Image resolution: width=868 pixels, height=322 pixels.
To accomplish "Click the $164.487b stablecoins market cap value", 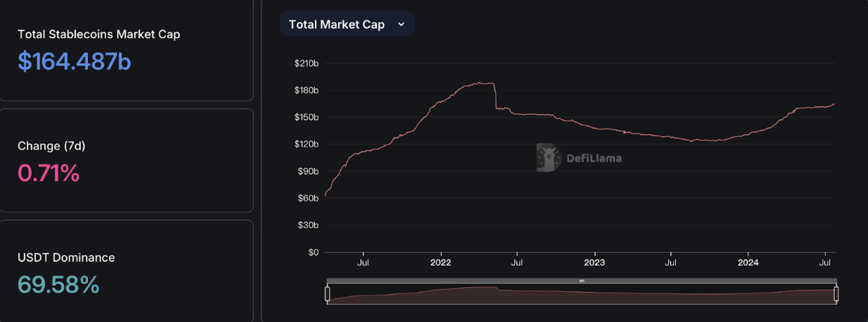I will click(x=74, y=61).
